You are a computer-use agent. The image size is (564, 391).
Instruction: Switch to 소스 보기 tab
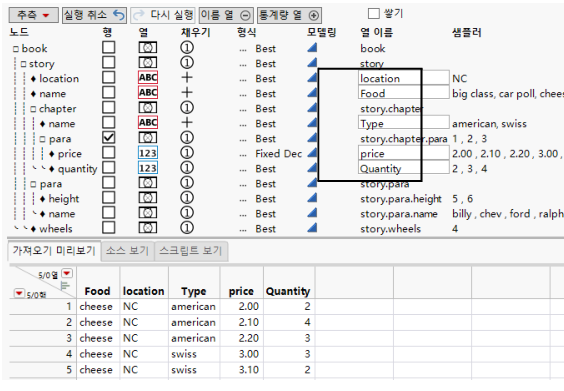(x=128, y=251)
